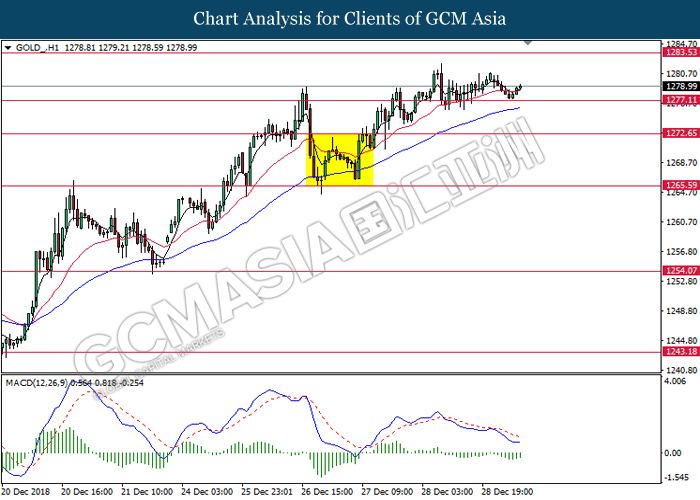700x500 pixels.
Task: Click the red 1265.59 price level label
Action: (x=681, y=185)
